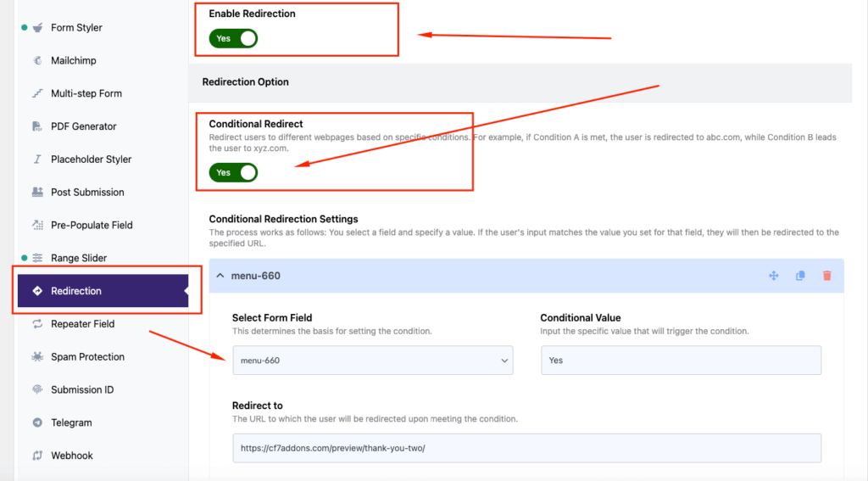Click the Telegram icon in sidebar
Screen dimensions: 868x481
pos(37,422)
